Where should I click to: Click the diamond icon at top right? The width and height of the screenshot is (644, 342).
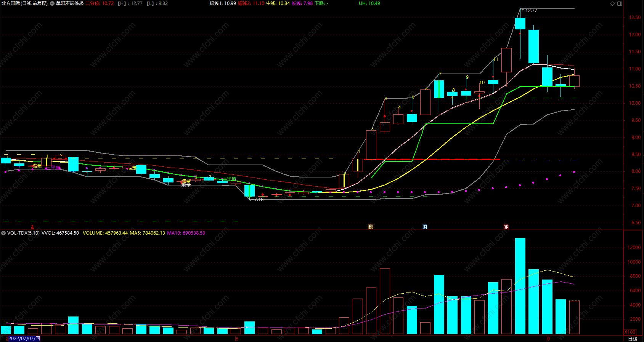pyautogui.click(x=613, y=3)
